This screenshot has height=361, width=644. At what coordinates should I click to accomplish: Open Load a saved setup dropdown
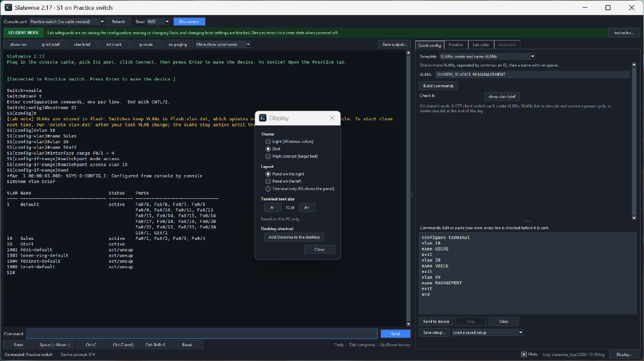(521, 333)
